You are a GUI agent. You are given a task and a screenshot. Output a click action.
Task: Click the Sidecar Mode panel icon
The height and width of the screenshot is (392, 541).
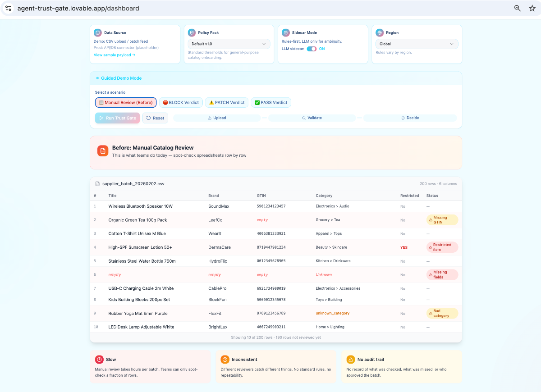click(x=286, y=32)
